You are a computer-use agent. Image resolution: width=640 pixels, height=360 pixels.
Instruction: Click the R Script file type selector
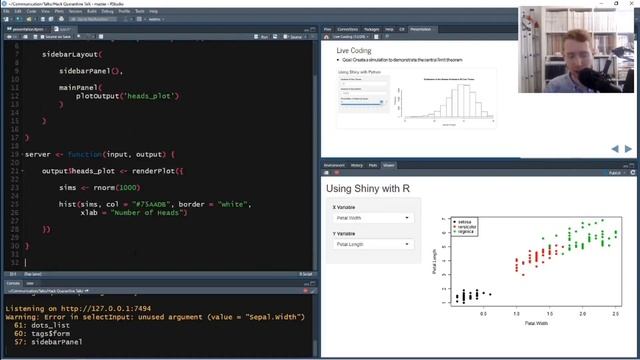tap(306, 274)
